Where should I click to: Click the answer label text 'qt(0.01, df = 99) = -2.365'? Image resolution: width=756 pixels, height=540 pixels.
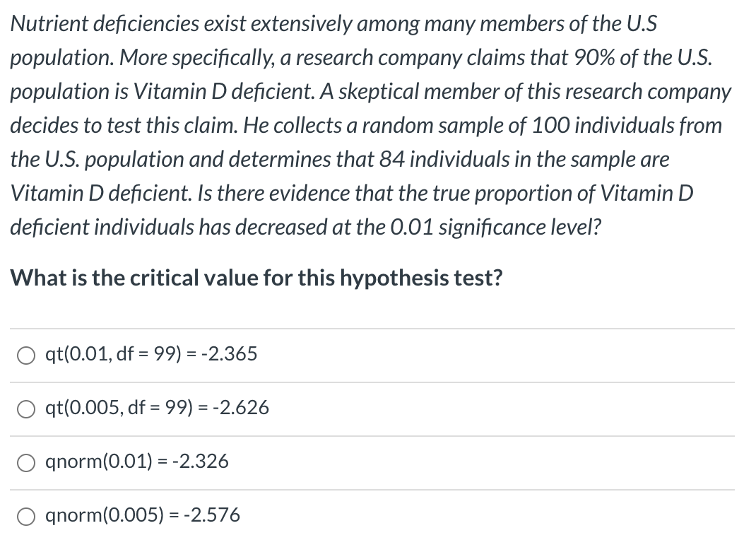150,353
